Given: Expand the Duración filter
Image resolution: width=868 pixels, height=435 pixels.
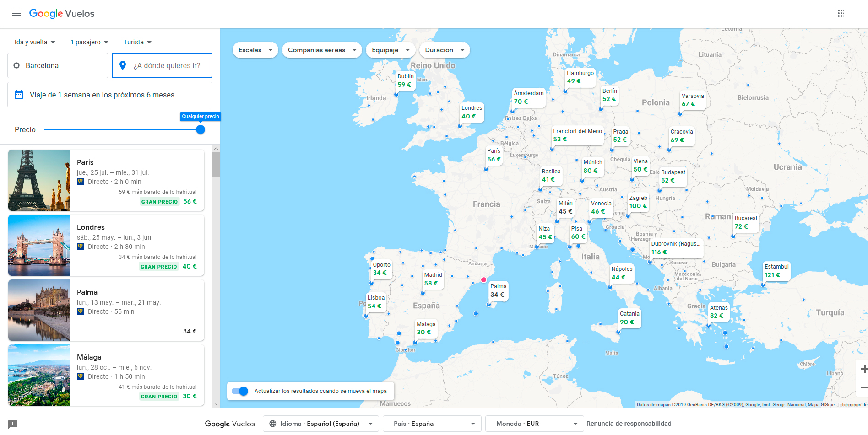Looking at the screenshot, I should (x=445, y=50).
